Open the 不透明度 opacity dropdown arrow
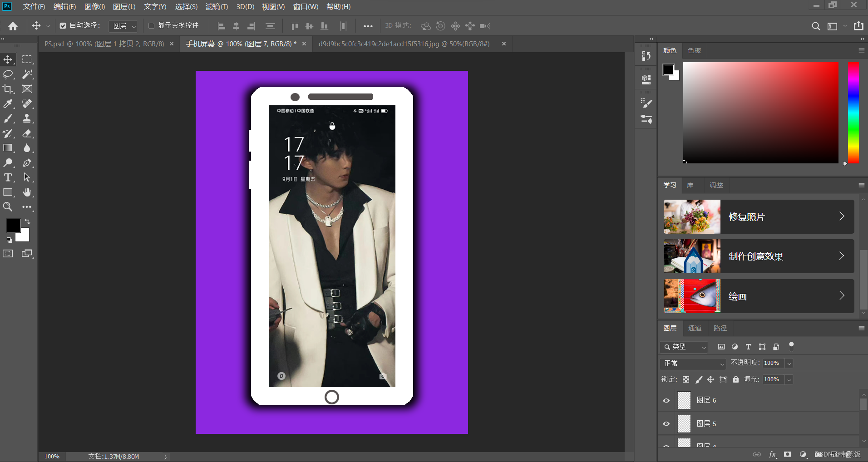Viewport: 868px width, 462px height. [x=789, y=364]
